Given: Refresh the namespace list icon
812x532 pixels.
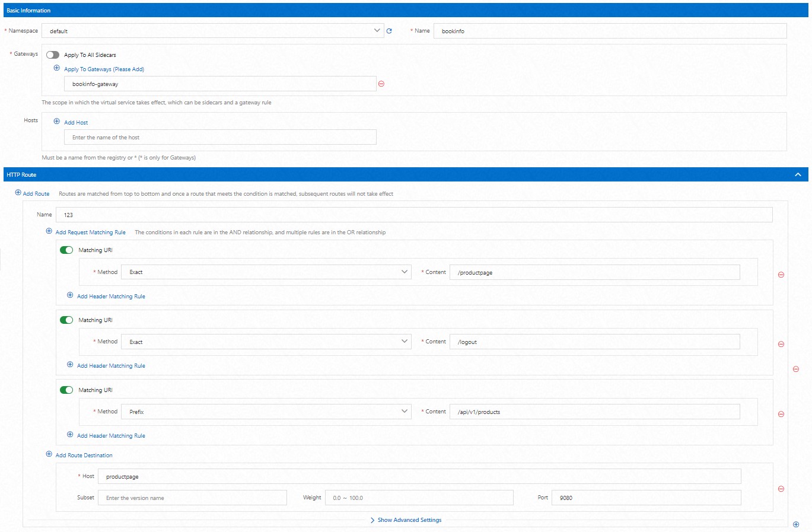Looking at the screenshot, I should click(x=389, y=31).
